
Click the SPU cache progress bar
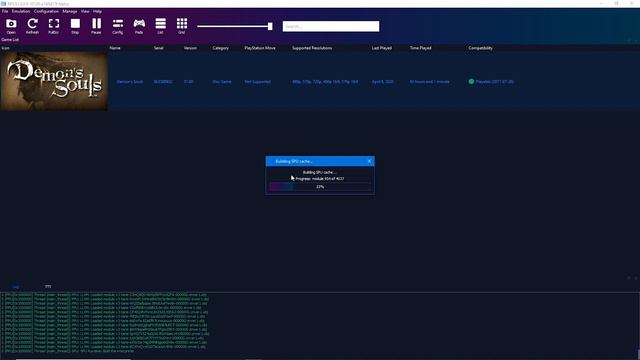coord(320,187)
